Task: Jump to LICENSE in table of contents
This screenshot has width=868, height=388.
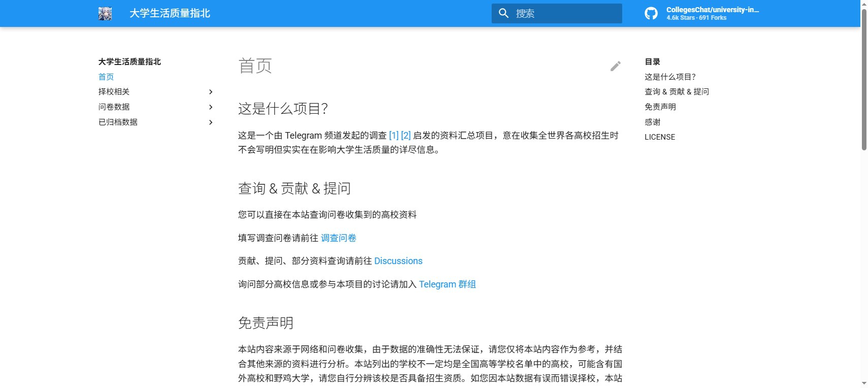Action: (660, 137)
